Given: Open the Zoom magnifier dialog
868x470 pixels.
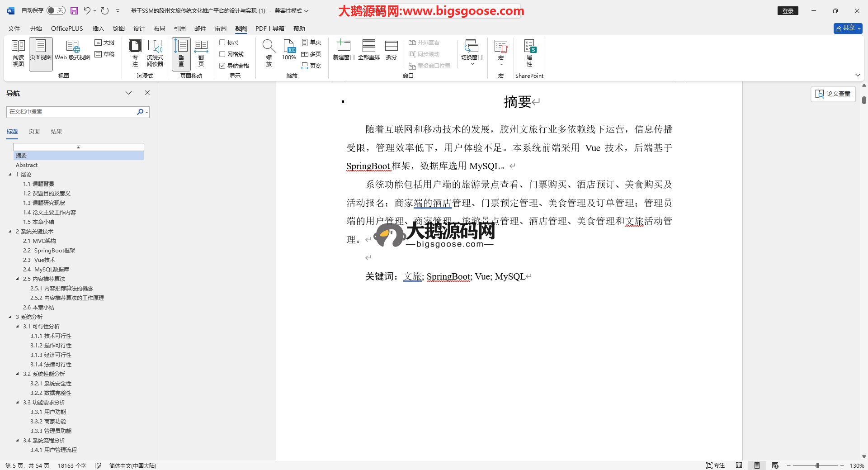Looking at the screenshot, I should [269, 53].
